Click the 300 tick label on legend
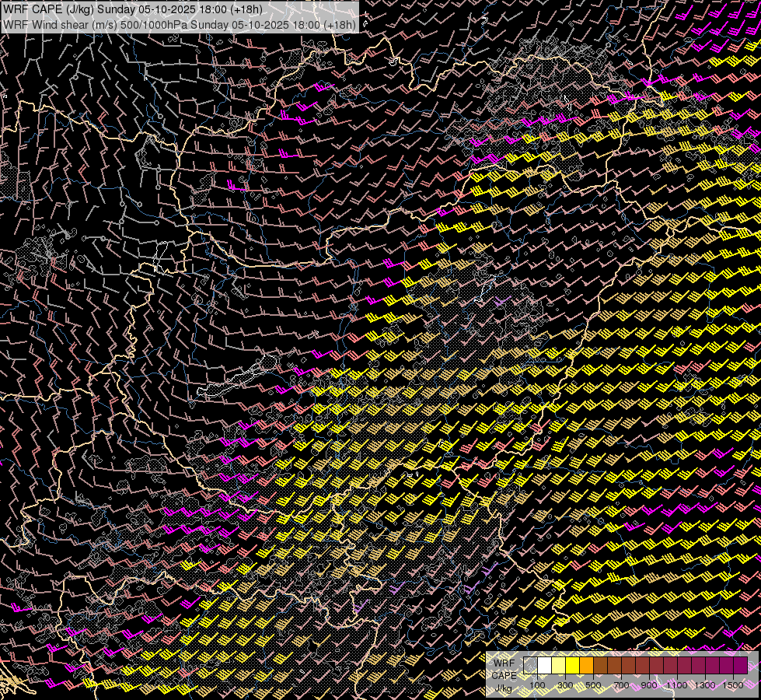 [x=565, y=685]
